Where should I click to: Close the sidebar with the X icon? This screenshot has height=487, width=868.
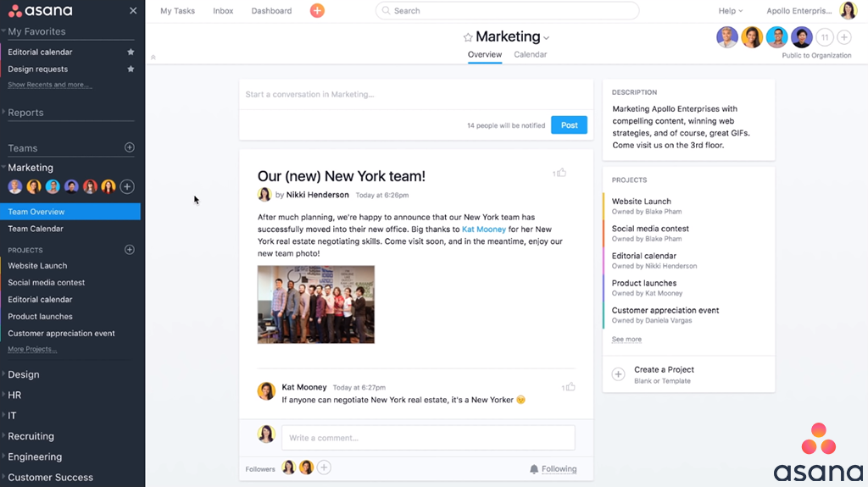[x=133, y=11]
